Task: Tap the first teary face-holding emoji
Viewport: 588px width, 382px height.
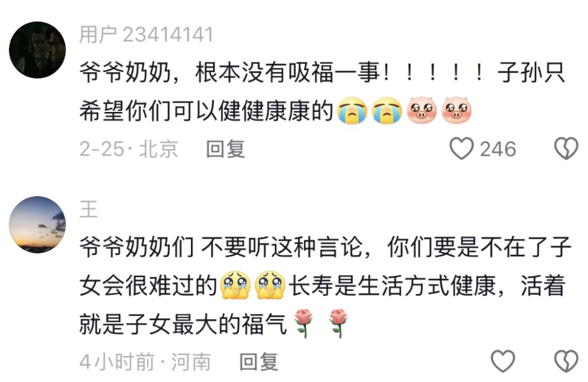Action: 235,285
